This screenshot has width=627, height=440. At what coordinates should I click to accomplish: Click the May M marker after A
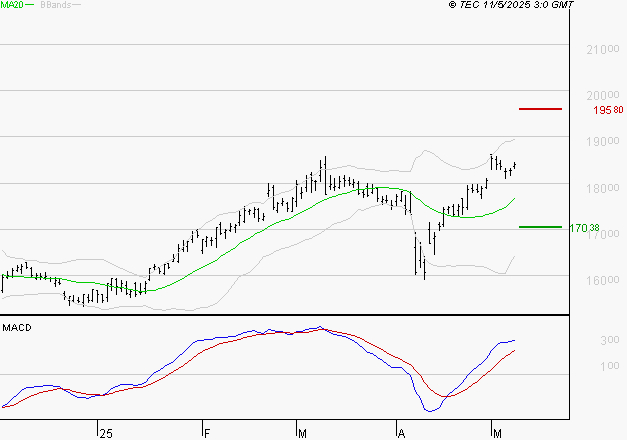tap(497, 434)
